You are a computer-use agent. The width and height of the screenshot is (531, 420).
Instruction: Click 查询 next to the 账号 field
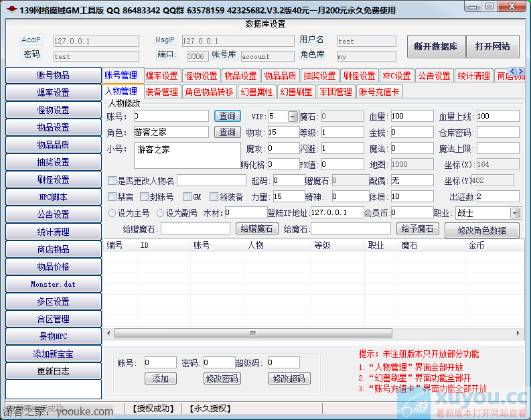[228, 116]
